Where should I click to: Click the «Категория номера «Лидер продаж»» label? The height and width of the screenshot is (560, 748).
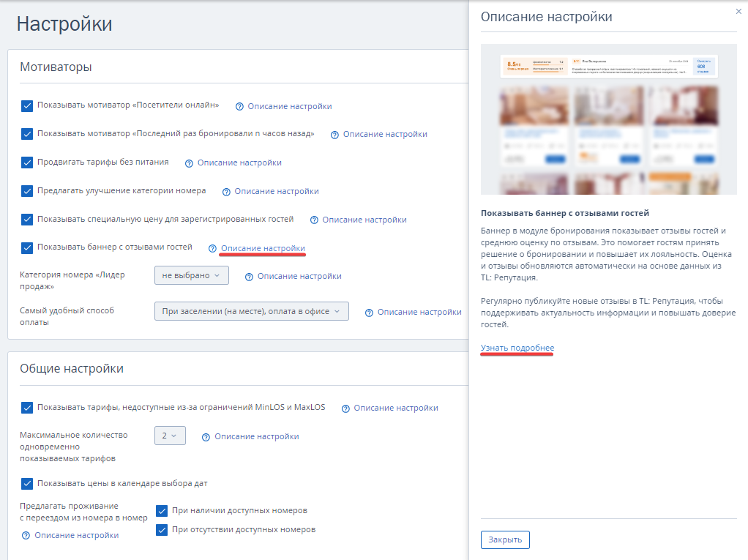point(72,281)
